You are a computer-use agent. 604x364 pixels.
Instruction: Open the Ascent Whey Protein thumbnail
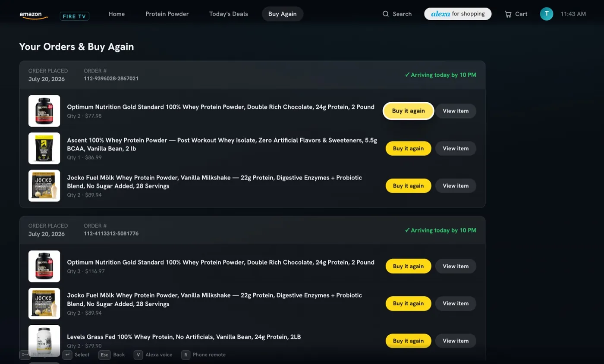pyautogui.click(x=44, y=148)
